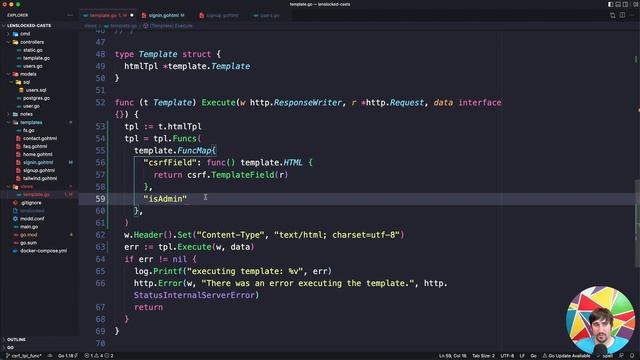Click Go Update Available notice
Viewport: 640px width, 360px height.
pyautogui.click(x=566, y=356)
